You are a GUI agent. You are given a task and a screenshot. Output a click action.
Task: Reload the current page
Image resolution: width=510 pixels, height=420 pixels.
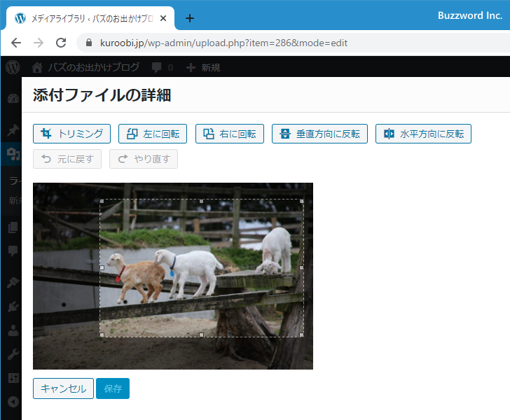tap(61, 43)
